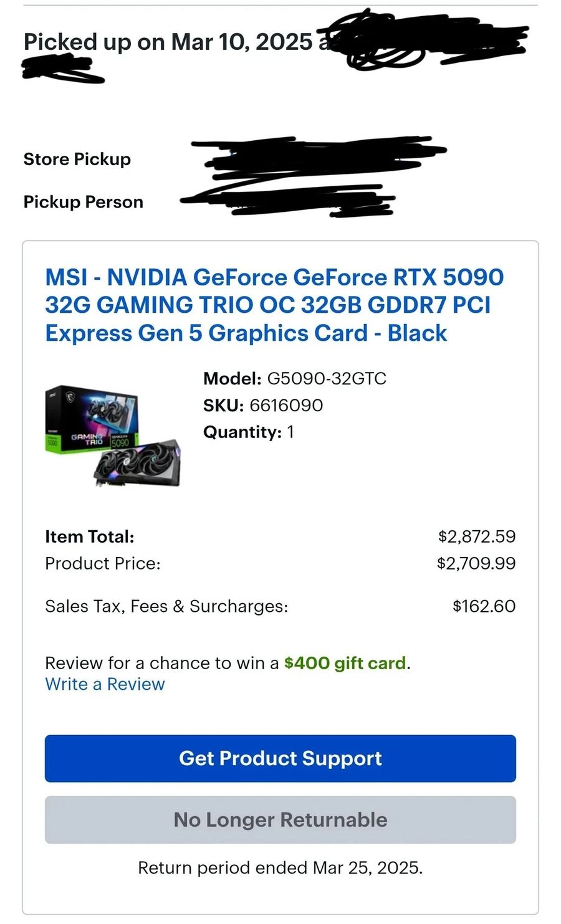The width and height of the screenshot is (561, 924).
Task: Click the $400 gift card text
Action: [x=345, y=663]
